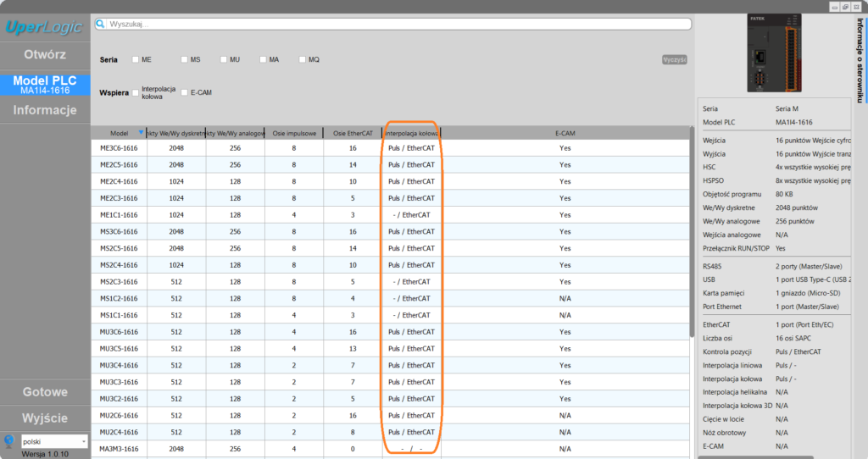This screenshot has width=868, height=459.
Task: Click into the Wyszukaj search field
Action: point(393,24)
